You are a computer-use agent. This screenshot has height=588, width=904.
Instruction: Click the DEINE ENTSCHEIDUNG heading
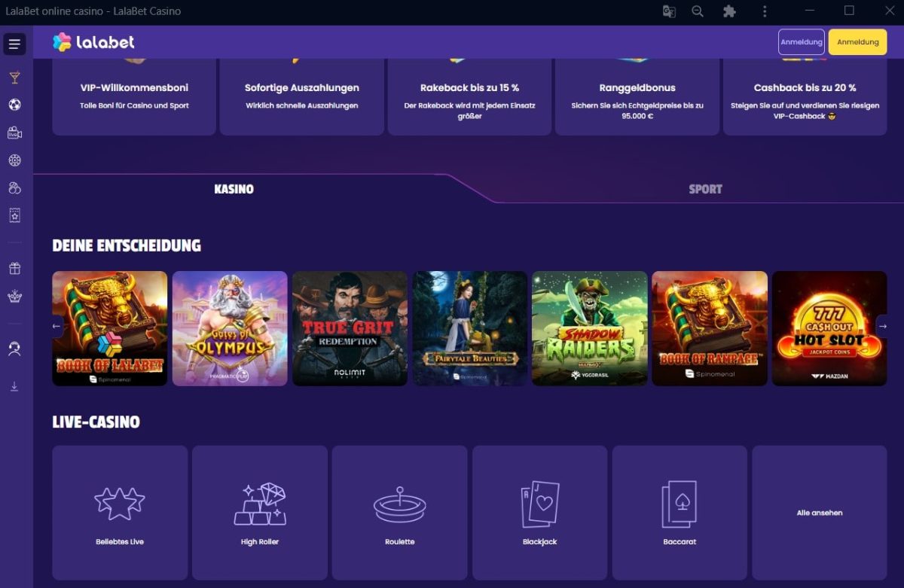[127, 245]
